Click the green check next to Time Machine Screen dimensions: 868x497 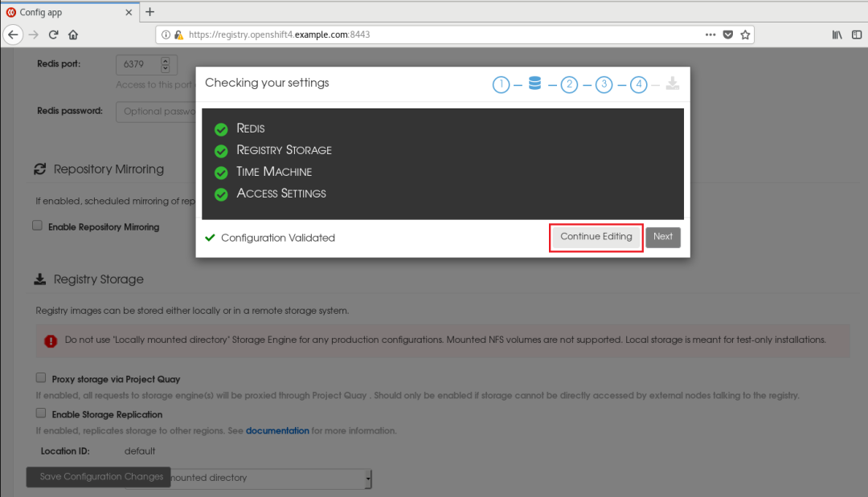[221, 173]
